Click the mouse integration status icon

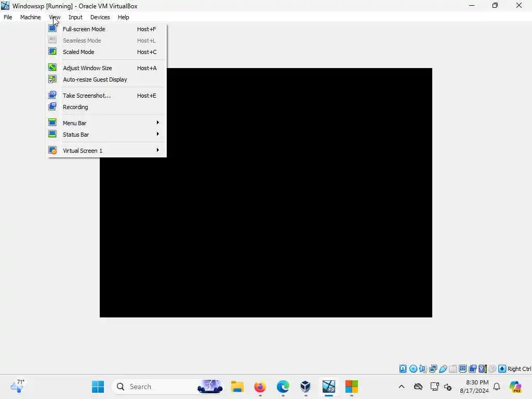click(x=493, y=369)
